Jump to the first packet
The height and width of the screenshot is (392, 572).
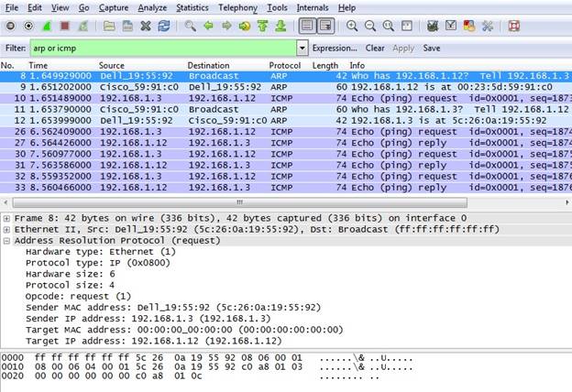pos(263,26)
